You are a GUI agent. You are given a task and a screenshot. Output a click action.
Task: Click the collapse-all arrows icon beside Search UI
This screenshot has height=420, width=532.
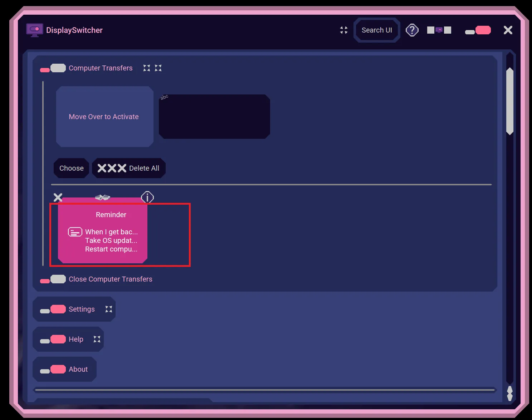coord(344,30)
